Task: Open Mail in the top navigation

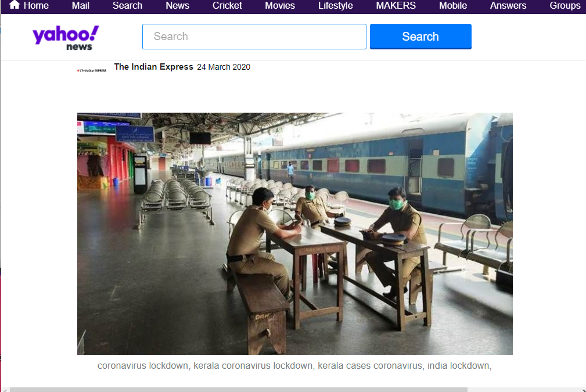Action: coord(80,6)
